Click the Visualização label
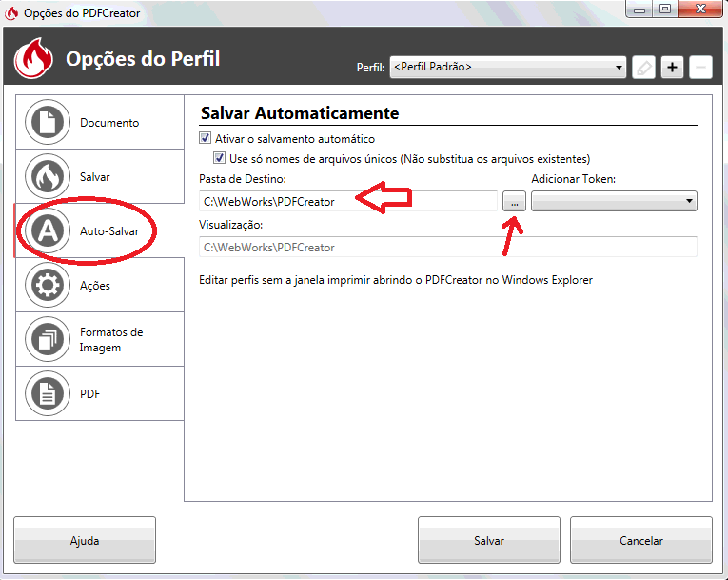The height and width of the screenshot is (580, 728). pos(230,225)
